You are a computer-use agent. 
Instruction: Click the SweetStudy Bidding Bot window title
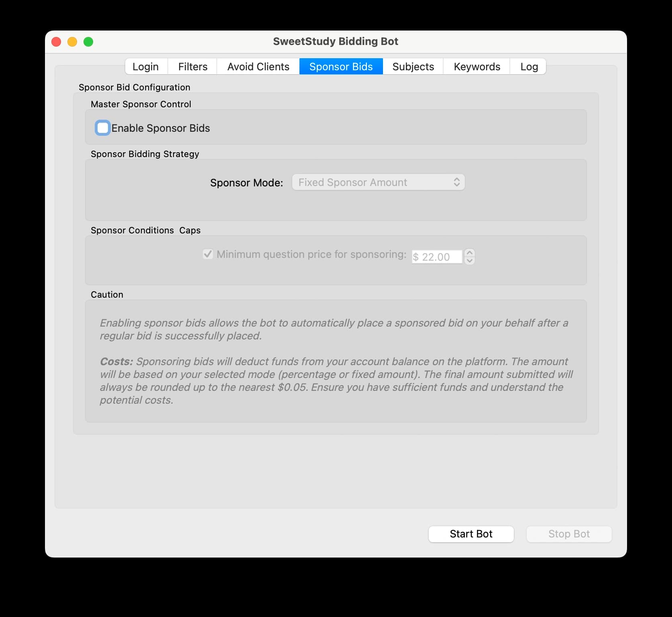[336, 41]
